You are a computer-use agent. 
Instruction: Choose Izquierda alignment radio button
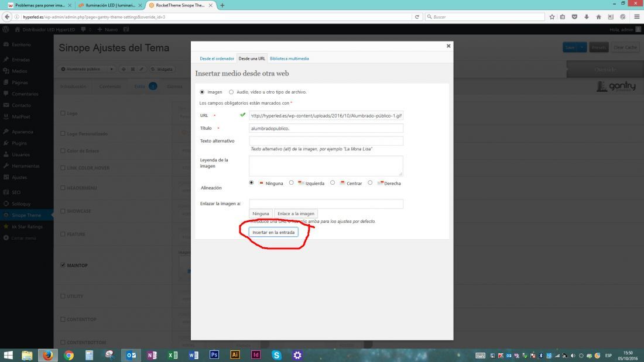pos(291,182)
